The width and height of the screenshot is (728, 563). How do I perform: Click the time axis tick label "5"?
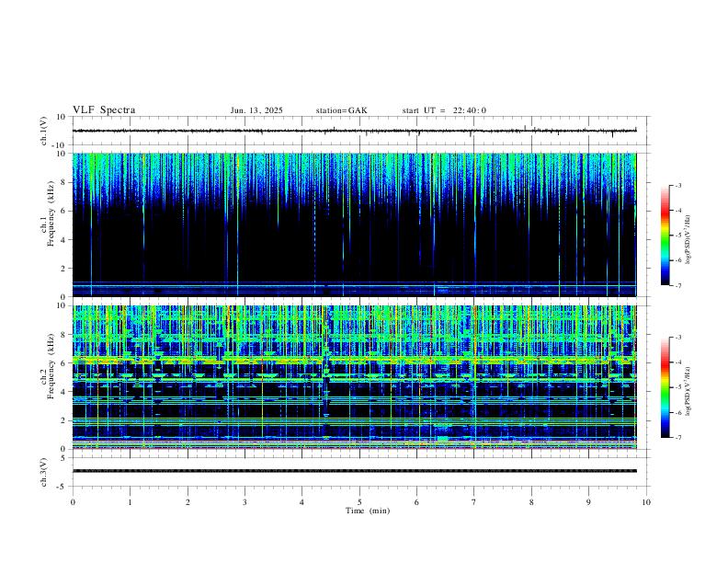coord(359,502)
